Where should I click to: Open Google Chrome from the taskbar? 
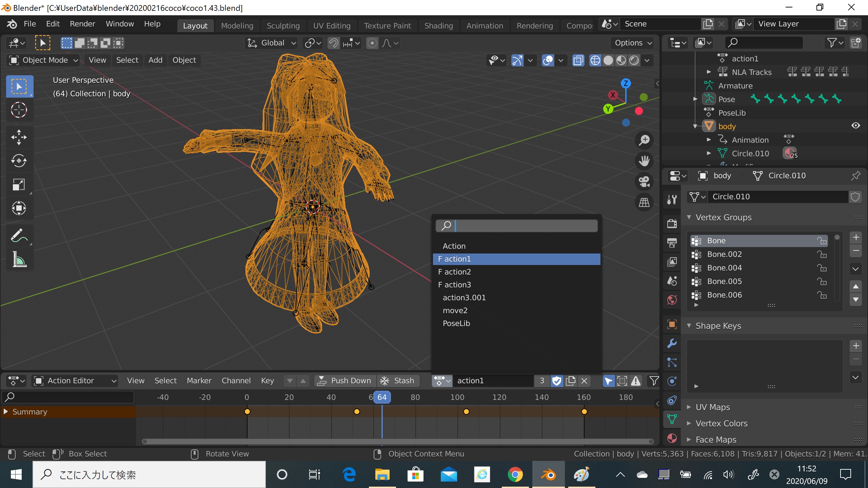[x=515, y=474]
